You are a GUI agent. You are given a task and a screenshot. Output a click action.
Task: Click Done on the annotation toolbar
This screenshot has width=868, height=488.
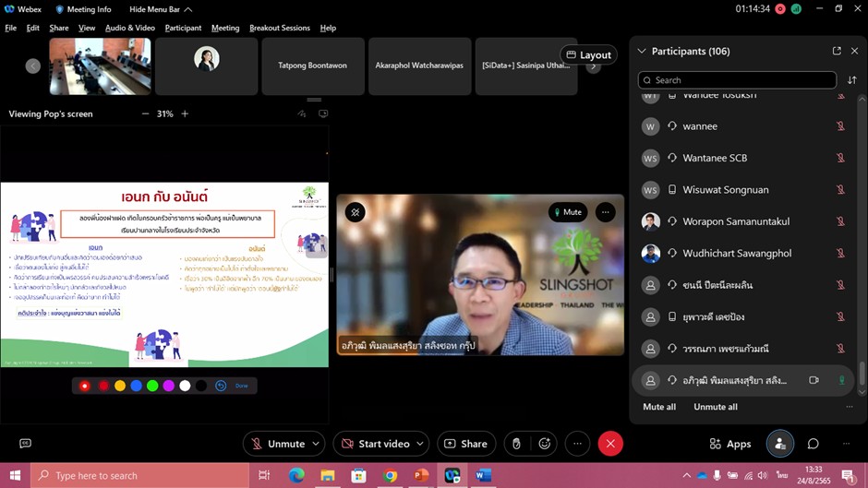[241, 386]
